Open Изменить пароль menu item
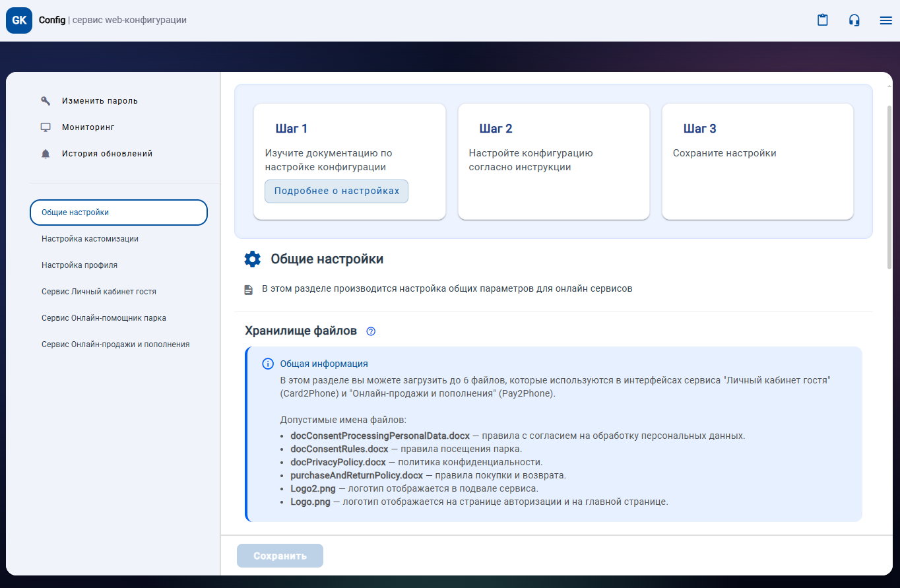Image resolution: width=900 pixels, height=588 pixels. click(x=100, y=101)
